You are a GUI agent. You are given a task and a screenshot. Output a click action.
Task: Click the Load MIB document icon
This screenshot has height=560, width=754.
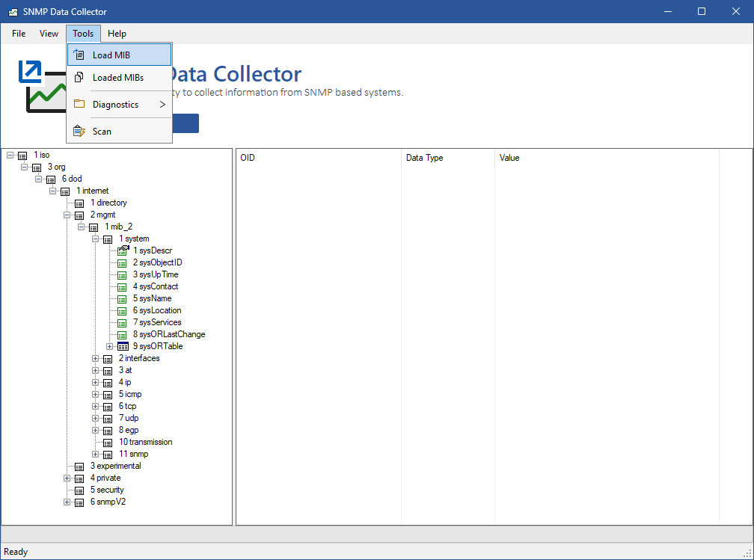point(79,55)
